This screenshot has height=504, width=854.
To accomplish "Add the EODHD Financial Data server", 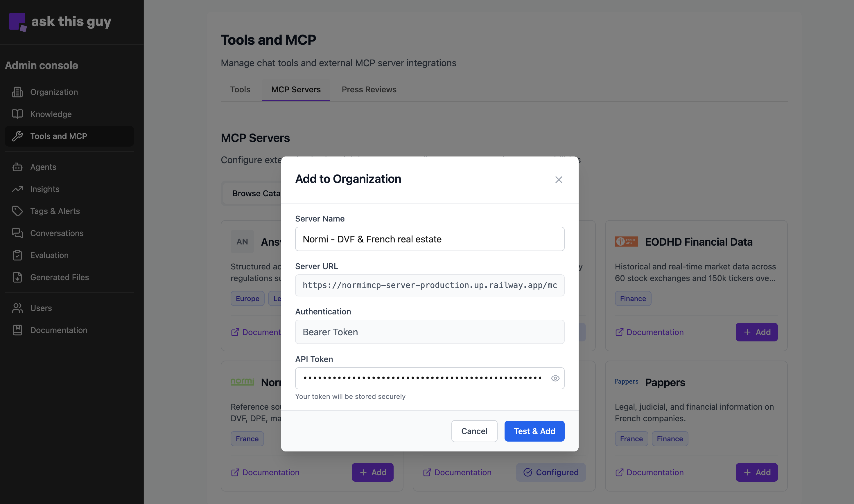I will click(756, 332).
